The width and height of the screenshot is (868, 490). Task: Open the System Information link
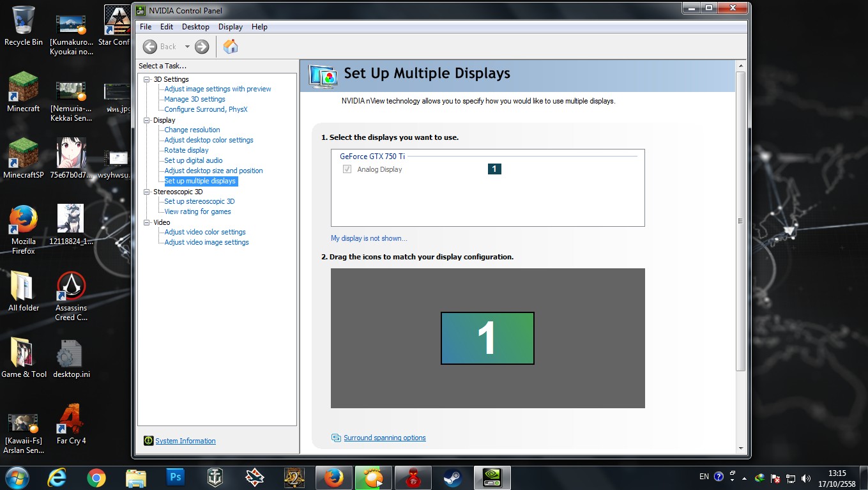185,441
